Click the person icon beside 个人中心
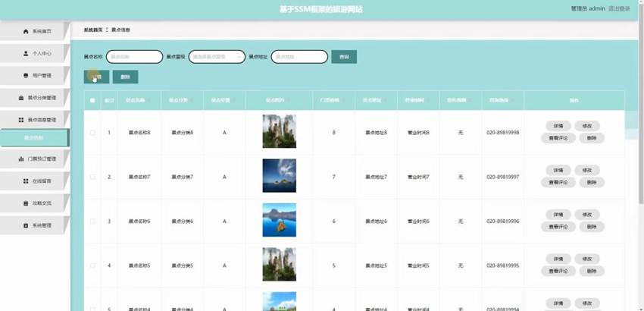The width and height of the screenshot is (644, 311). pyautogui.click(x=26, y=54)
